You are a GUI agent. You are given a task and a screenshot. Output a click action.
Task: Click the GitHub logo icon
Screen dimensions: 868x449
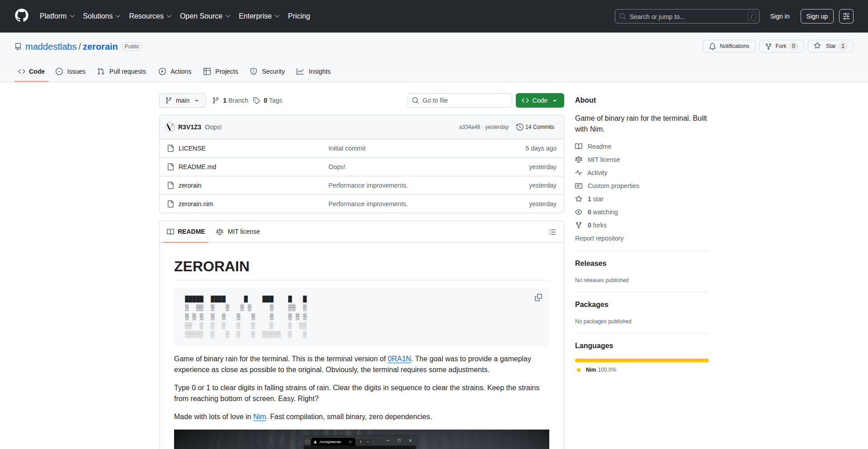pyautogui.click(x=22, y=16)
